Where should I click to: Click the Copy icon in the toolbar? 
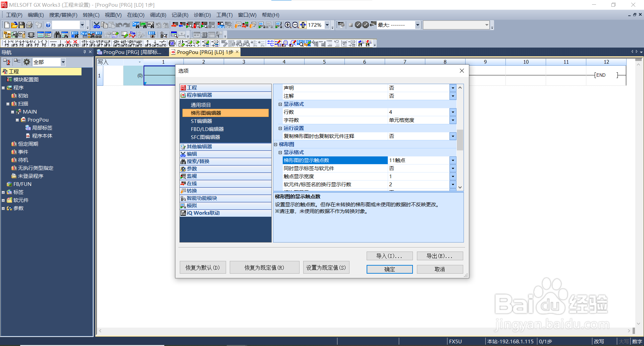(x=104, y=25)
